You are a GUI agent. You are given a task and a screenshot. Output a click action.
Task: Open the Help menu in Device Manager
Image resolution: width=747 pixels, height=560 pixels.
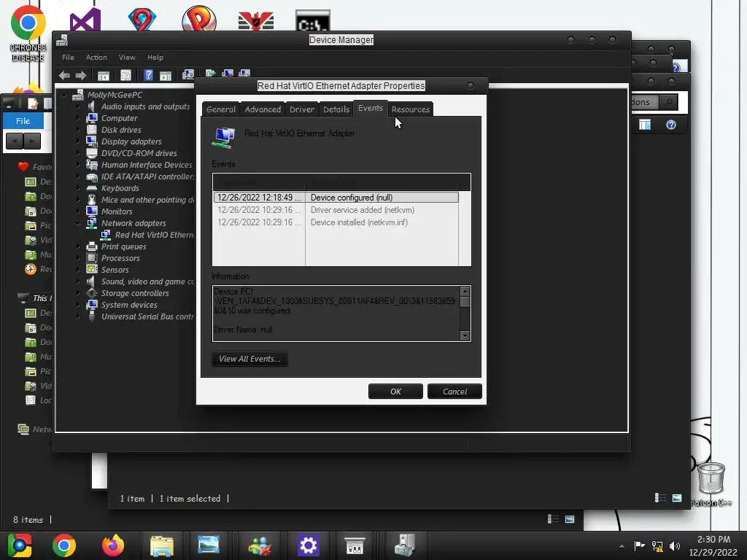click(x=155, y=57)
